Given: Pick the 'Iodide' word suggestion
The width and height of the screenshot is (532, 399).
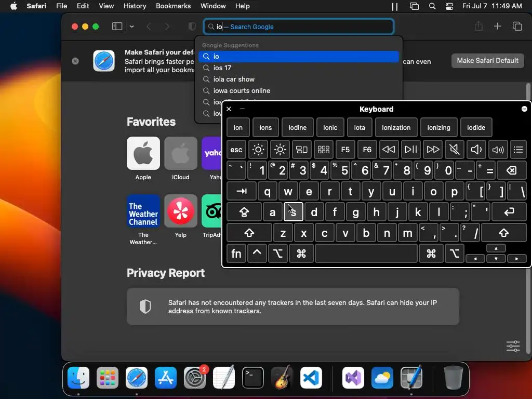Looking at the screenshot, I should 476,128.
